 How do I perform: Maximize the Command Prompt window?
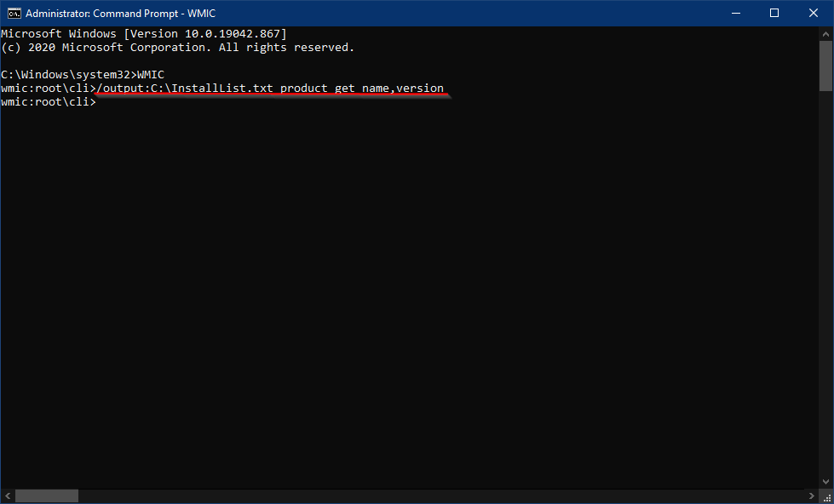coord(774,14)
